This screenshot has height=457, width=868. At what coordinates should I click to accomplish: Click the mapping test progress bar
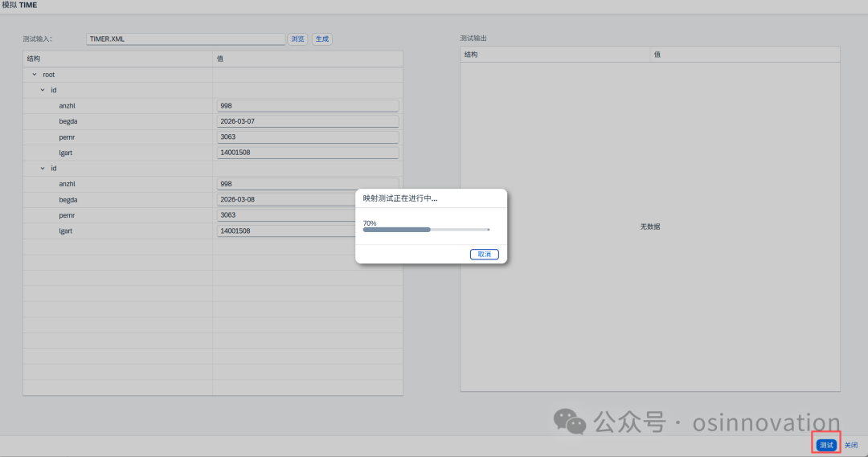(426, 230)
